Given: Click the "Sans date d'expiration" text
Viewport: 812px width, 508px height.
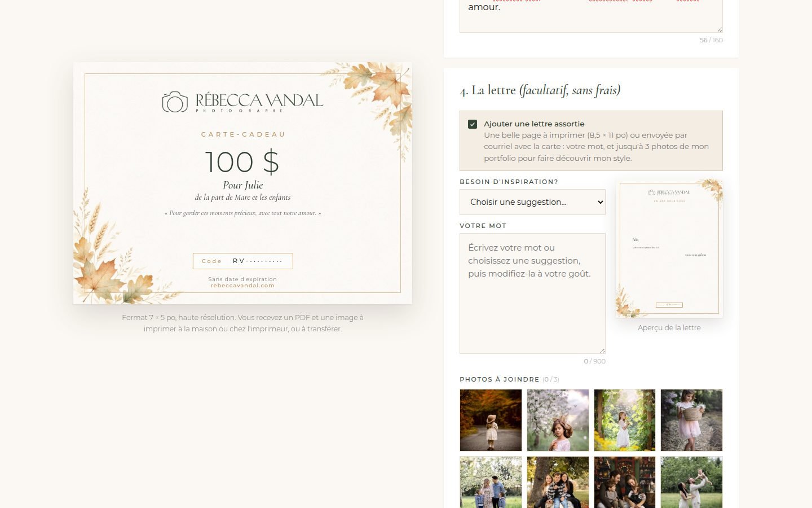Looking at the screenshot, I should (242, 279).
